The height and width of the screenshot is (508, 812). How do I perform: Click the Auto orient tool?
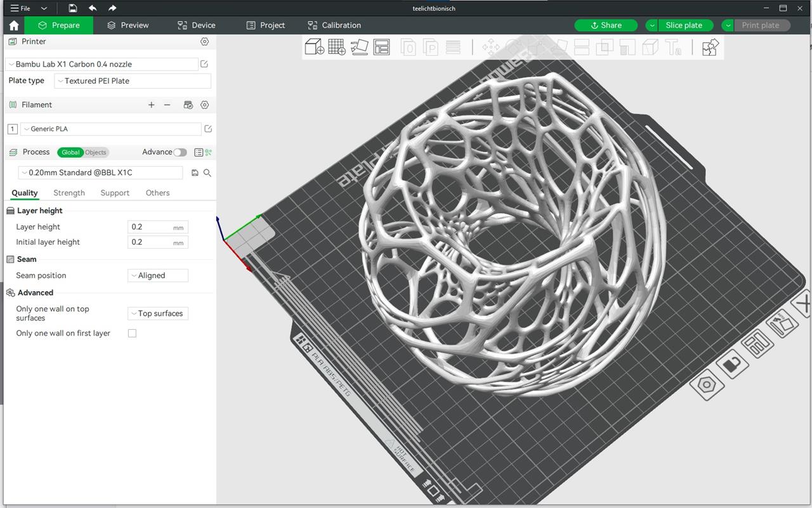point(359,47)
